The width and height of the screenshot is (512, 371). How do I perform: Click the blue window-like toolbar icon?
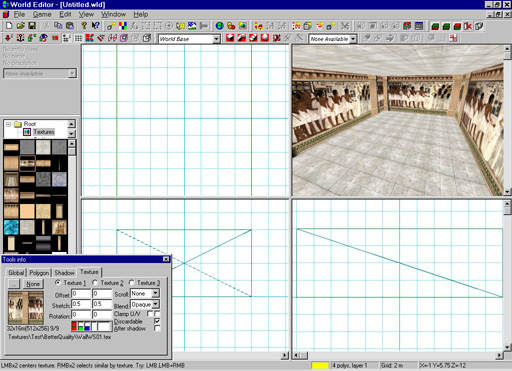(419, 26)
